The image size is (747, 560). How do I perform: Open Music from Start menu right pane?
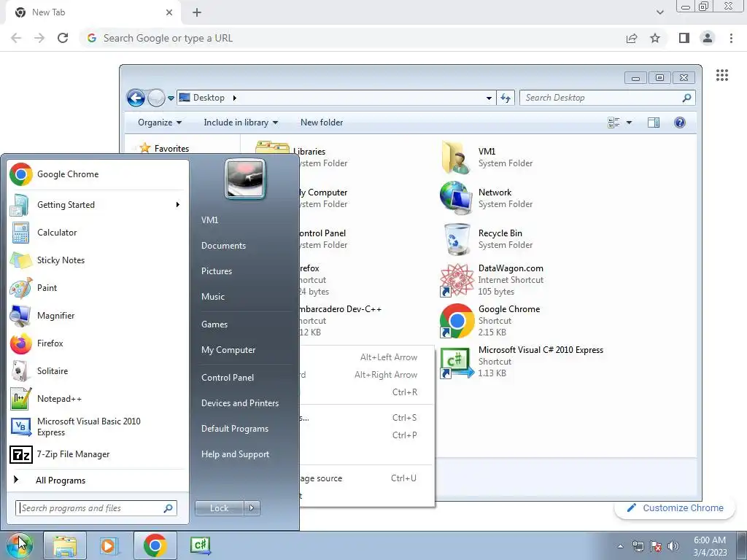pos(213,297)
